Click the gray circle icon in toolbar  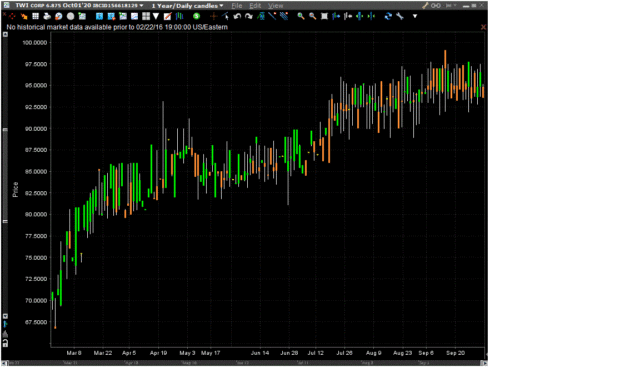(70, 16)
